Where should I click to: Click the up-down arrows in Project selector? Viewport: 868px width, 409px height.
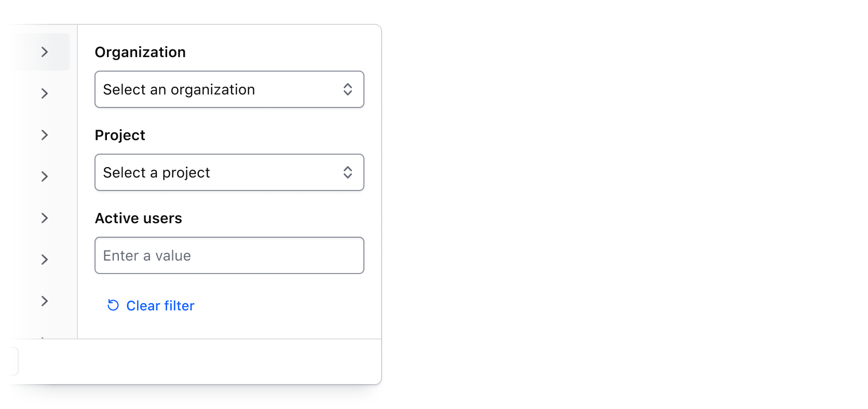click(348, 172)
